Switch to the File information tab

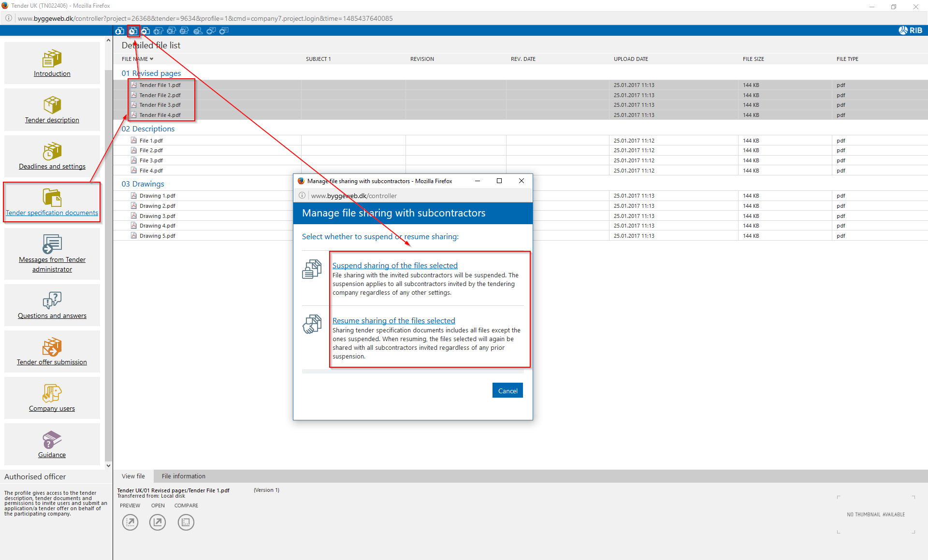183,476
